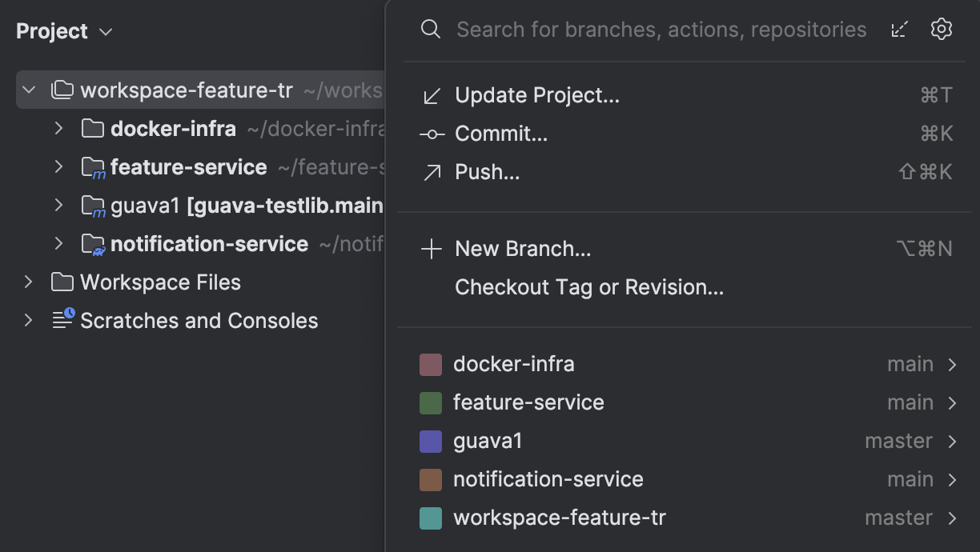Click the plus icon beside New Branch

432,249
